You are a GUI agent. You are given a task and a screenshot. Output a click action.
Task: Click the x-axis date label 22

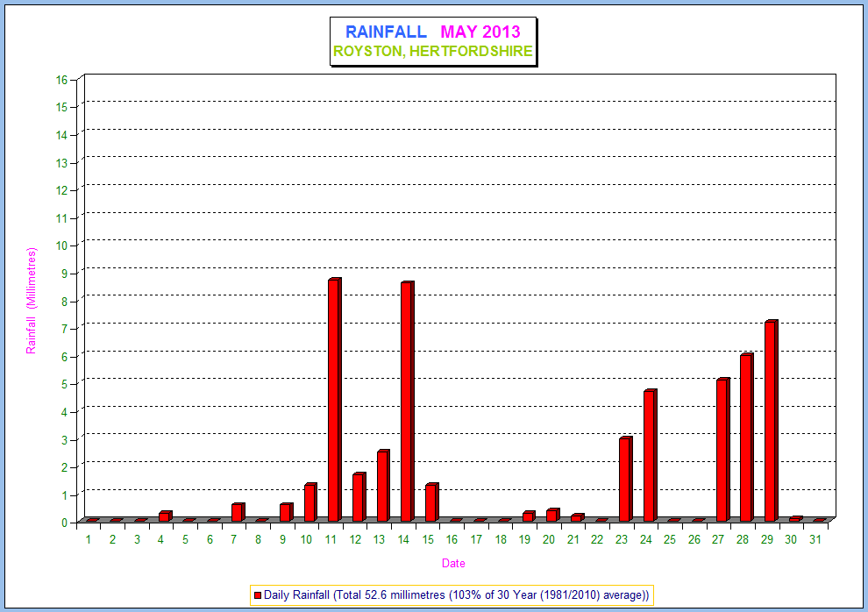(x=597, y=539)
